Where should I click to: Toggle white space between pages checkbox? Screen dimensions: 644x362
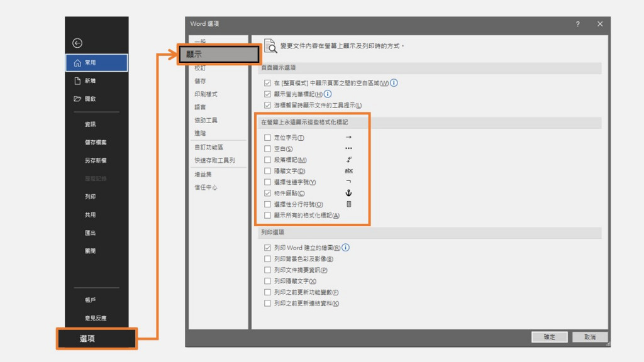pyautogui.click(x=267, y=83)
